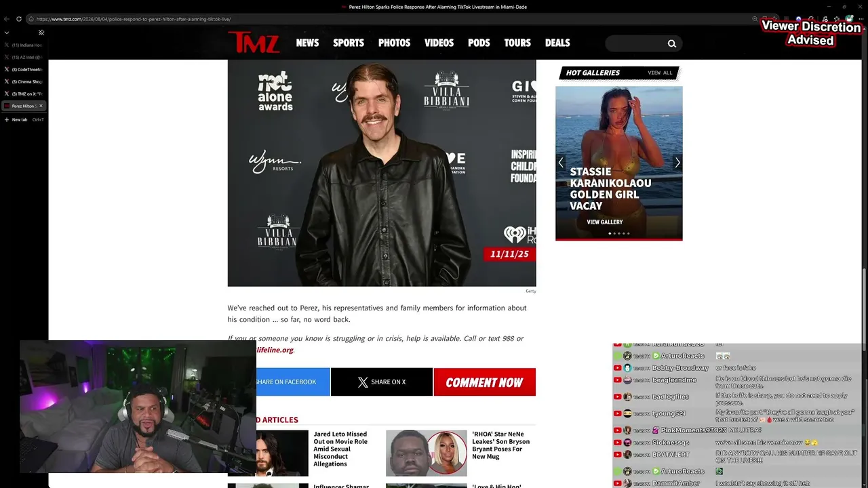Collapse the vertical tabs chevron

[7, 32]
